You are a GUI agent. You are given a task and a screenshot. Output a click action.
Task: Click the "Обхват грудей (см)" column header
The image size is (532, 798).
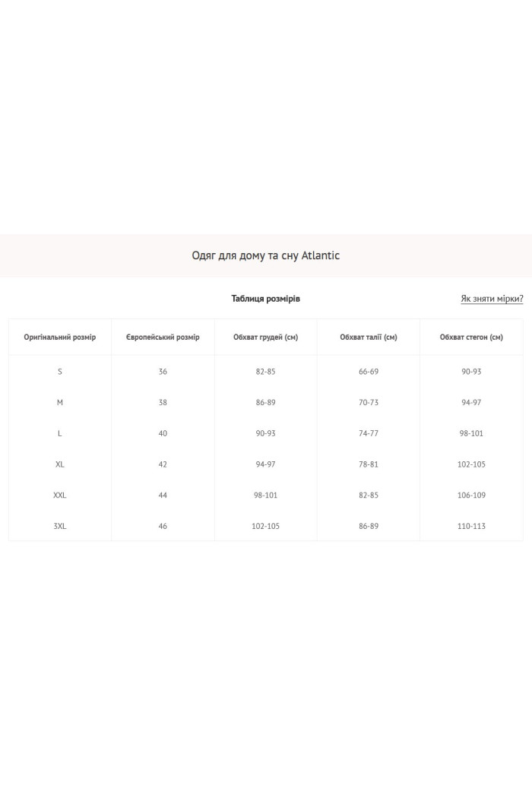266,337
